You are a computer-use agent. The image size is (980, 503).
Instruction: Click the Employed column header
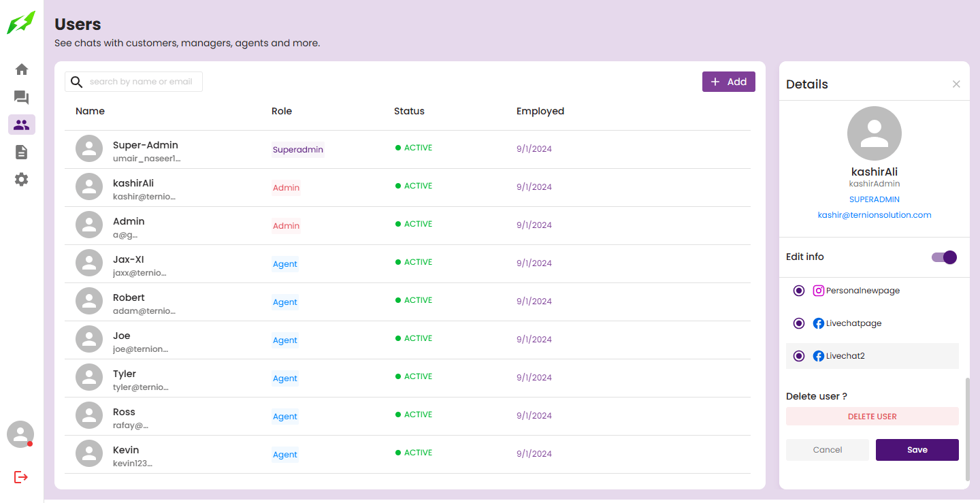pos(540,111)
